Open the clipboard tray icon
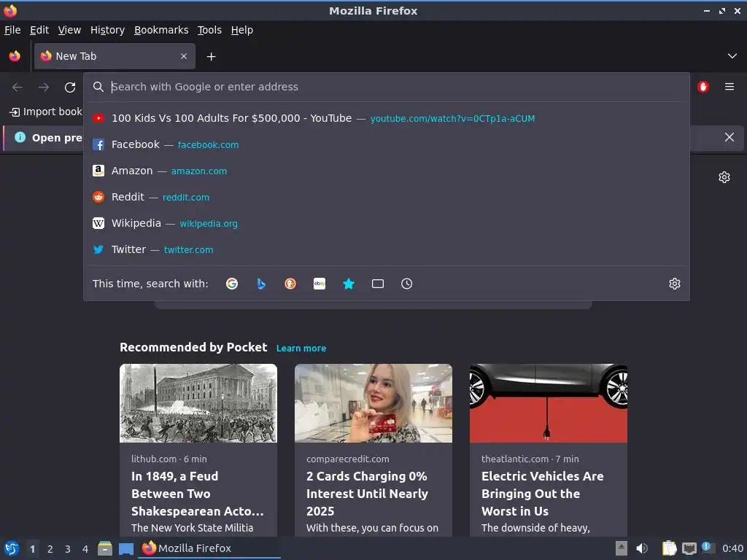This screenshot has width=747, height=560. coord(670,548)
